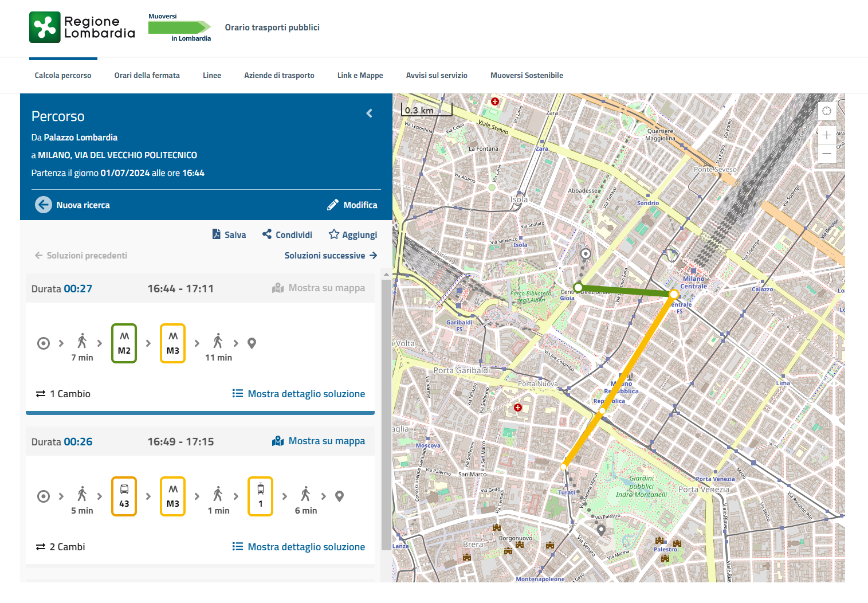Open the Orari della fermata tab
Screen dimensions: 868x603
click(147, 75)
